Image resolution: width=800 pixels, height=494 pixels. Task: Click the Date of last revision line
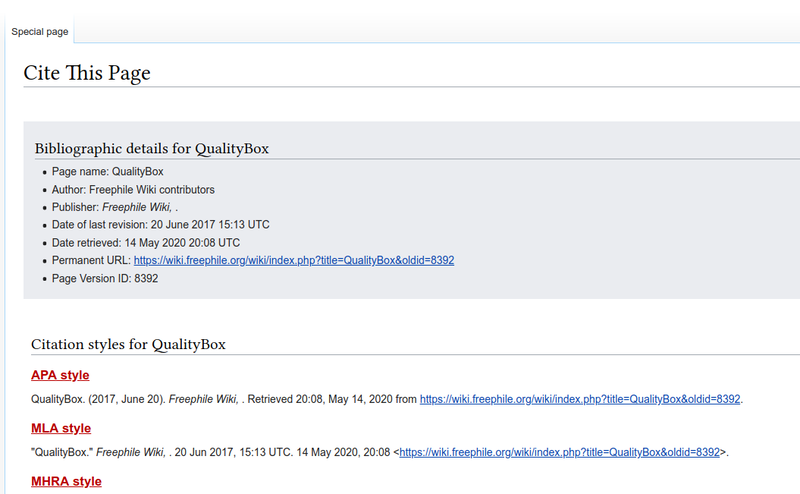[x=160, y=224]
